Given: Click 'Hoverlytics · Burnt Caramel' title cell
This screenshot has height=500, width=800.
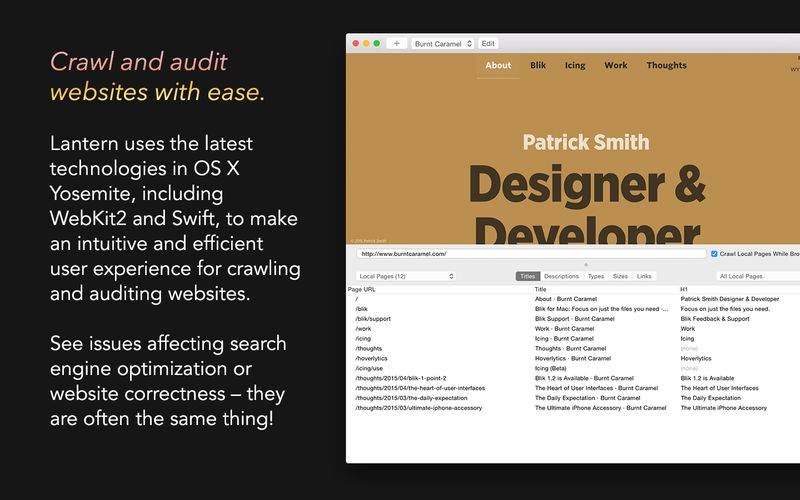Looking at the screenshot, I should [573, 358].
